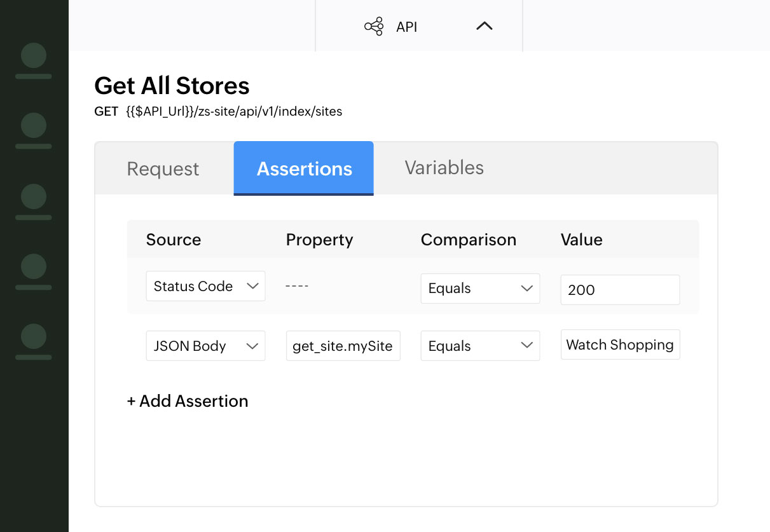Image resolution: width=770 pixels, height=532 pixels.
Task: Click + Add Assertion
Action: coord(188,401)
